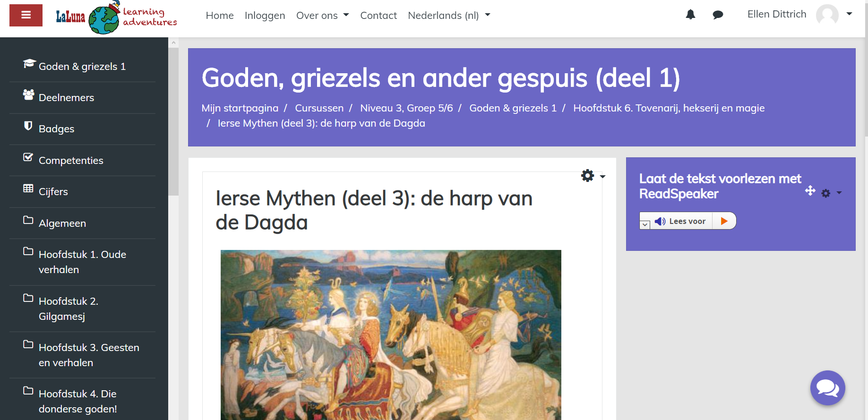This screenshot has height=420, width=868.
Task: Click the Ellen Dittrich user name
Action: coord(777,14)
